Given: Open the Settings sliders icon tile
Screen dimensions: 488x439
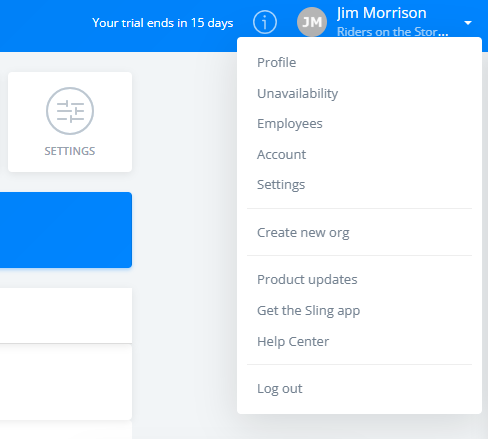Looking at the screenshot, I should [70, 122].
